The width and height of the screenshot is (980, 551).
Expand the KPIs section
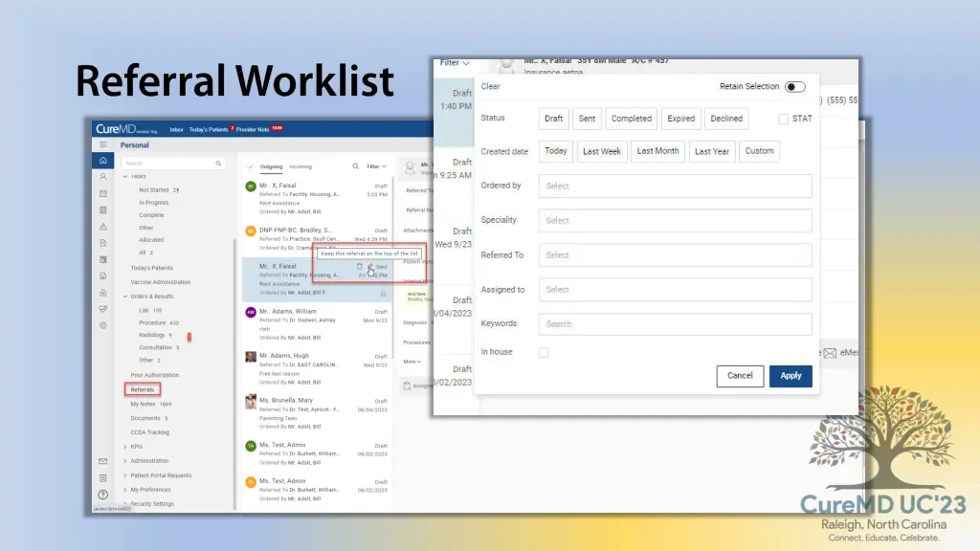click(x=125, y=447)
